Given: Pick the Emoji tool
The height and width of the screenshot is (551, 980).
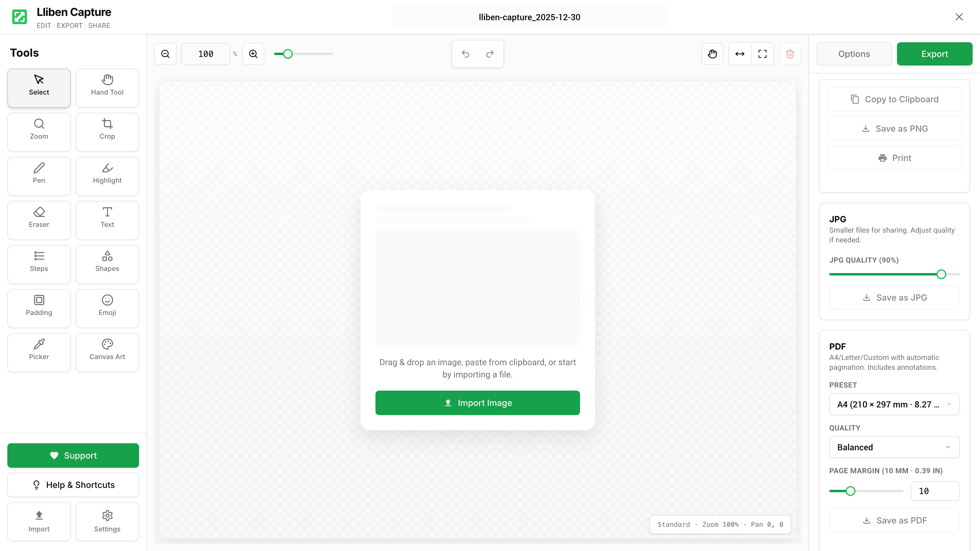Looking at the screenshot, I should point(107,306).
